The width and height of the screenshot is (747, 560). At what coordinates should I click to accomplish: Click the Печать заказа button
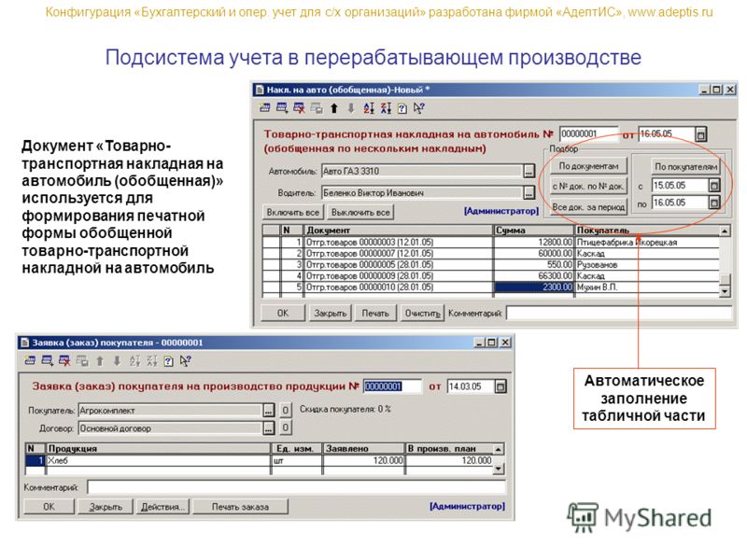coord(240,507)
